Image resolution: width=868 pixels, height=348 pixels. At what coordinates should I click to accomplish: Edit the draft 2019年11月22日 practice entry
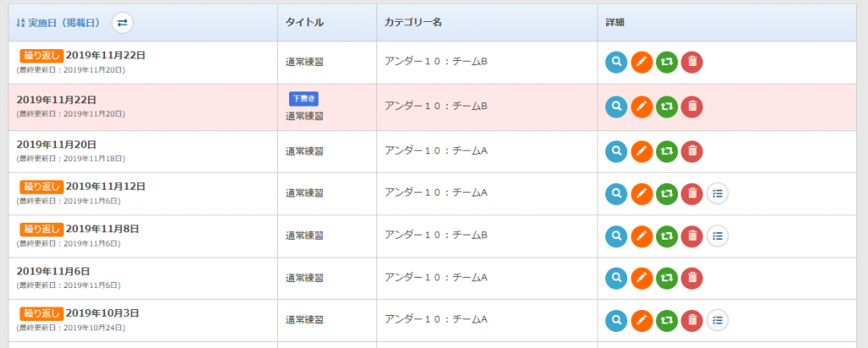(642, 107)
